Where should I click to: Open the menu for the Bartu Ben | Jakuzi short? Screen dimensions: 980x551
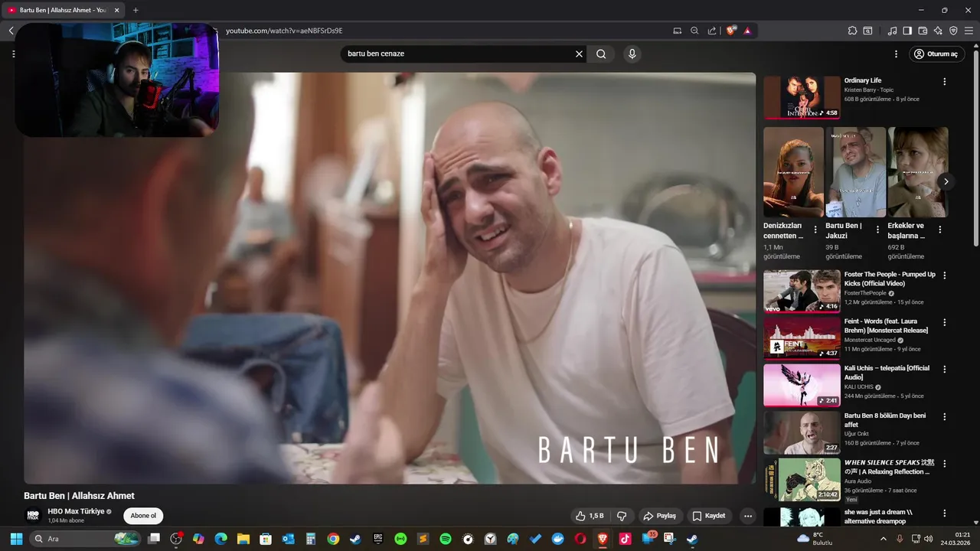pyautogui.click(x=877, y=230)
